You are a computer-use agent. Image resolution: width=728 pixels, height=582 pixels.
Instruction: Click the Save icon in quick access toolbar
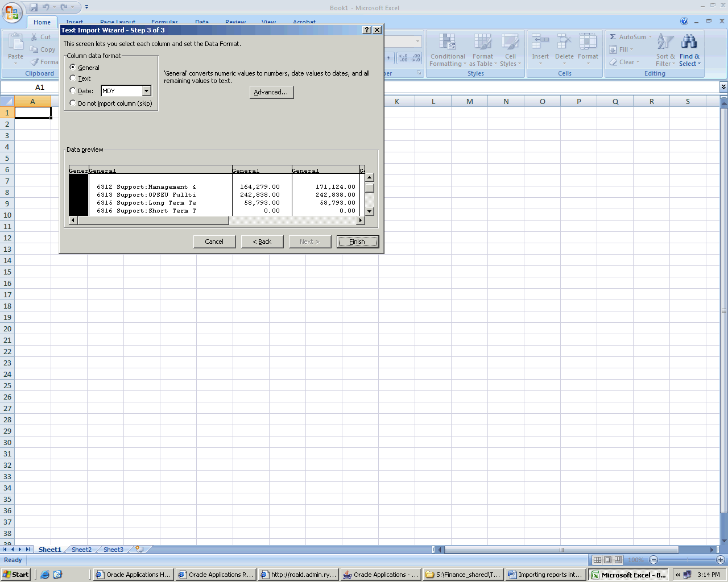[x=34, y=7]
